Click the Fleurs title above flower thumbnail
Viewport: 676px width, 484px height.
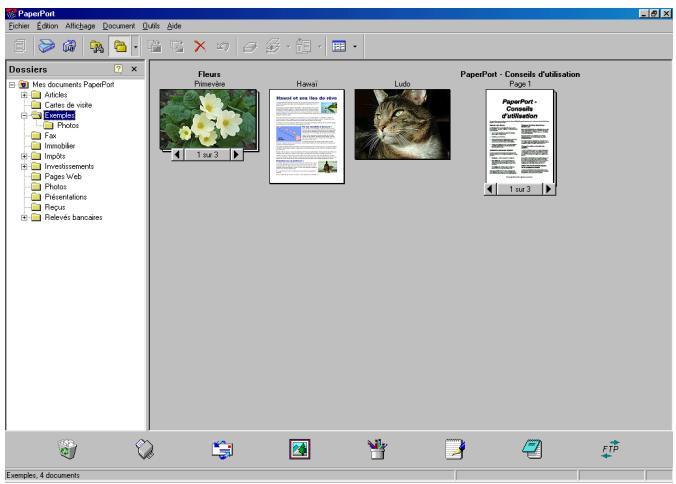click(209, 74)
